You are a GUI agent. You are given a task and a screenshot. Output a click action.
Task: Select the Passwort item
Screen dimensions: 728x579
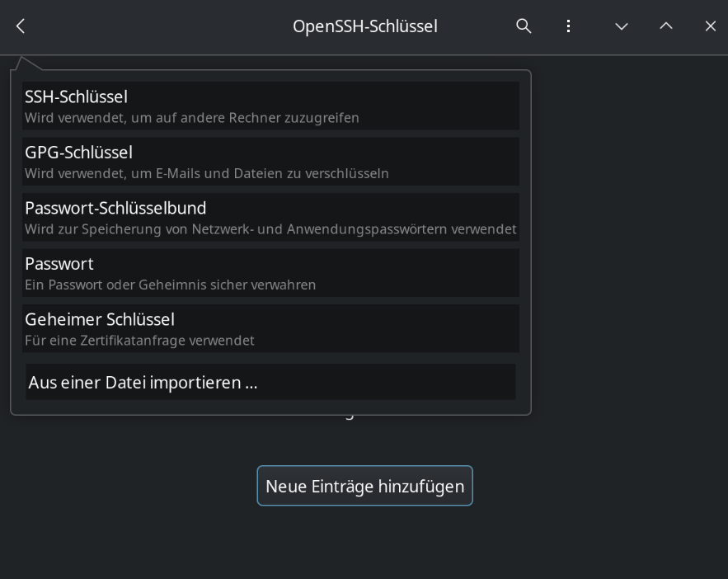pyautogui.click(x=59, y=264)
